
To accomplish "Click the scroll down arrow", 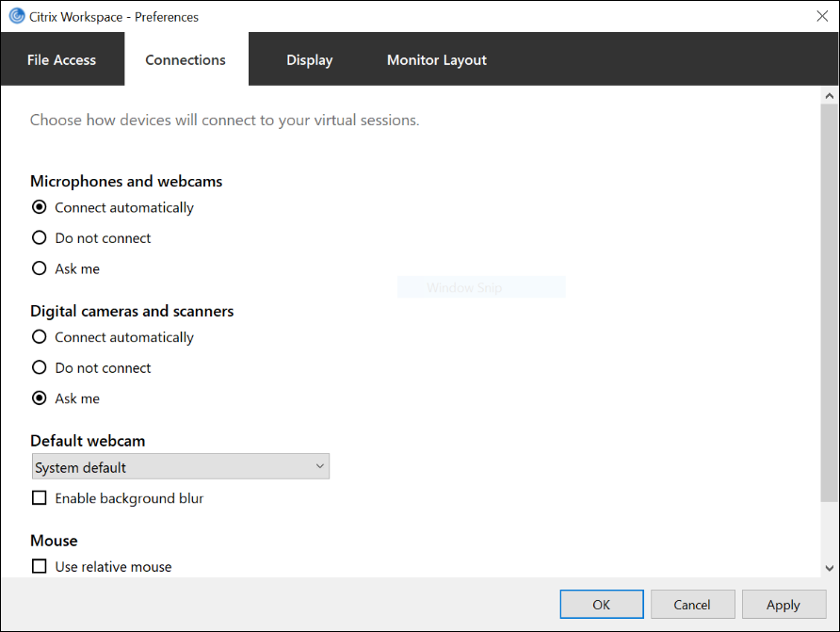I will coord(830,567).
